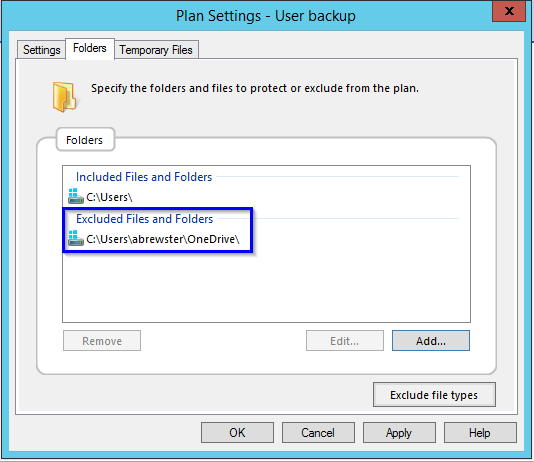The image size is (534, 462).
Task: Cancel the plan settings dialog
Action: (318, 432)
